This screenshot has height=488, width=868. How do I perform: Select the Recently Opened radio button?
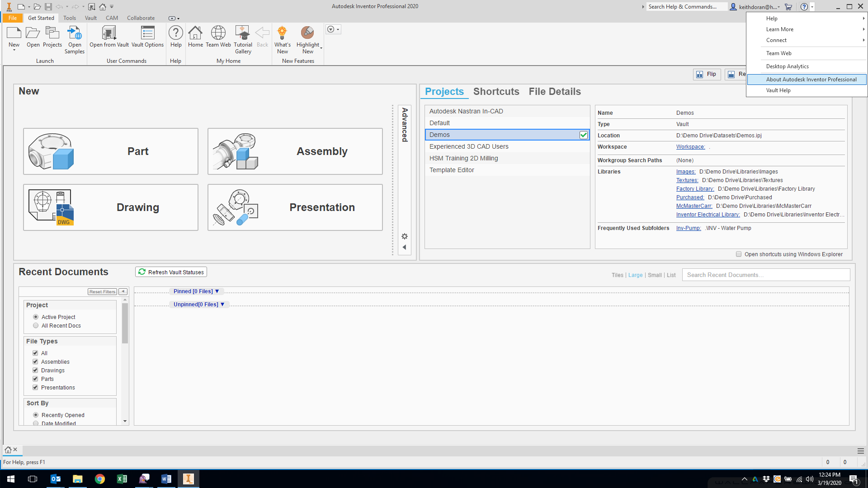pos(36,415)
